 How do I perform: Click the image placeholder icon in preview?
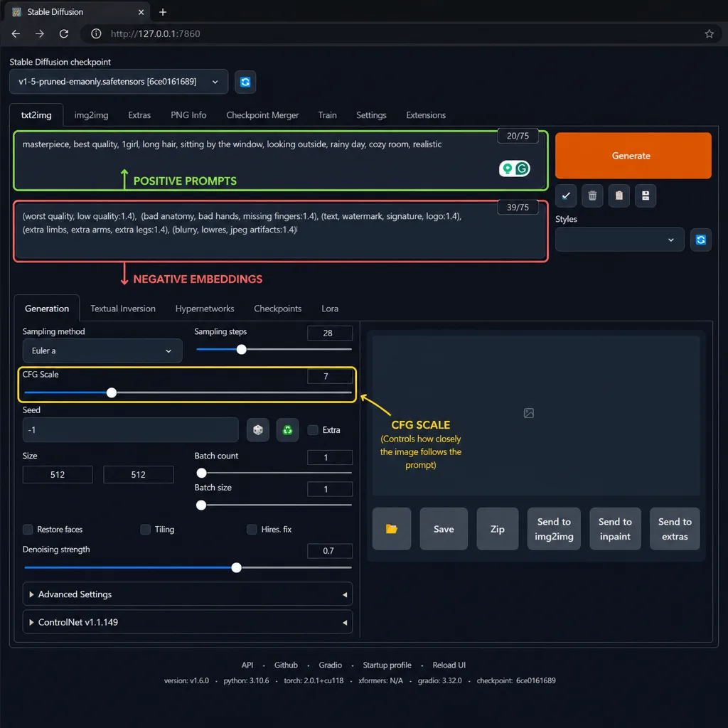(x=528, y=413)
